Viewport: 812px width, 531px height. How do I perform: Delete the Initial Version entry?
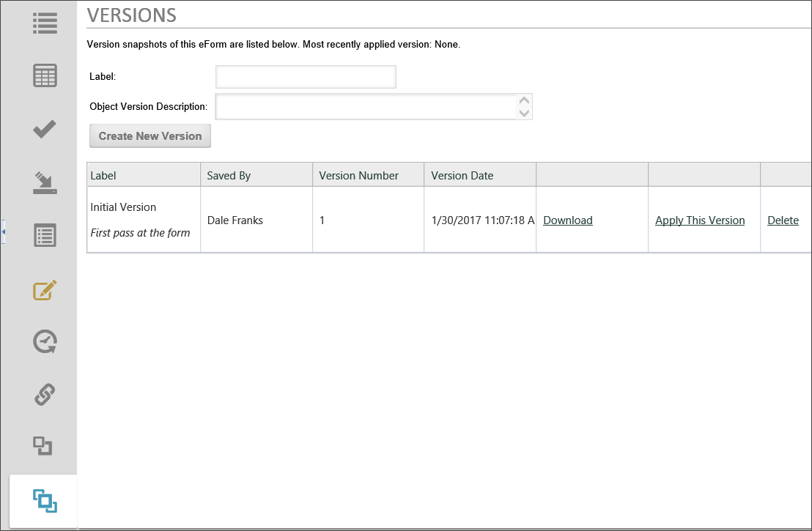(782, 220)
